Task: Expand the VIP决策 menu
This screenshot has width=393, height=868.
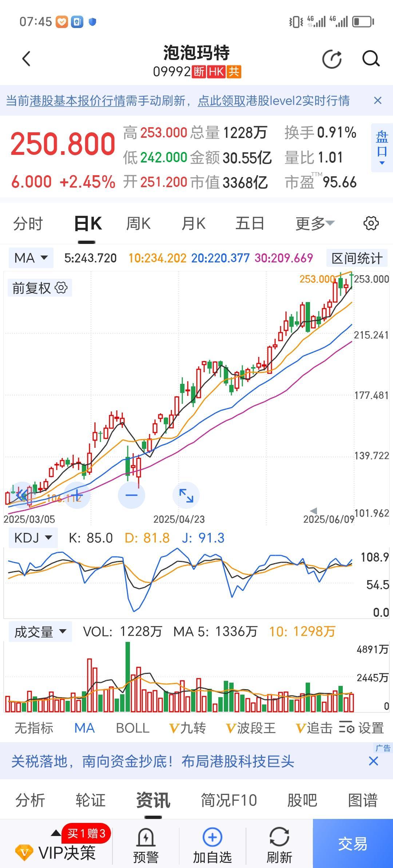Action: (x=55, y=852)
